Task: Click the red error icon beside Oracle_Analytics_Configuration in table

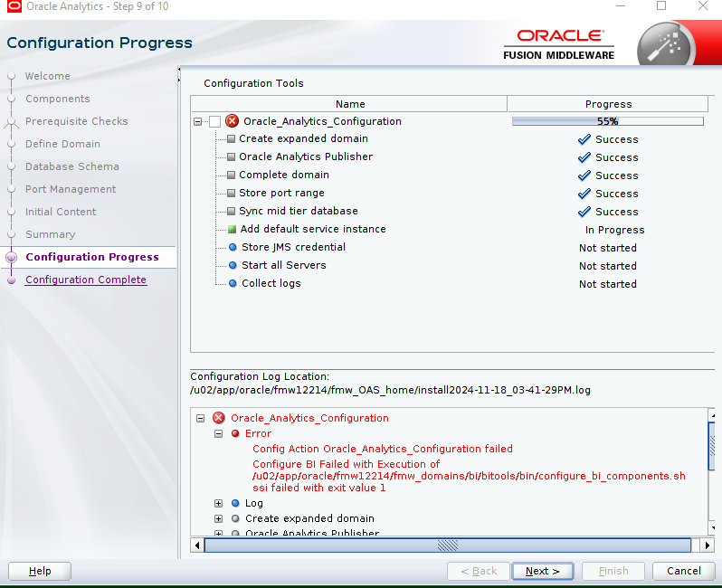Action: click(232, 121)
